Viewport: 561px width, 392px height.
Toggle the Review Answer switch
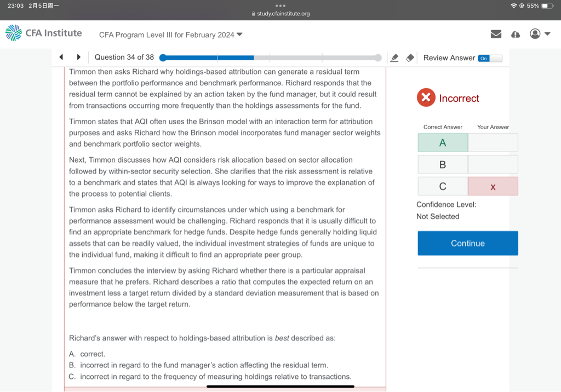[490, 58]
